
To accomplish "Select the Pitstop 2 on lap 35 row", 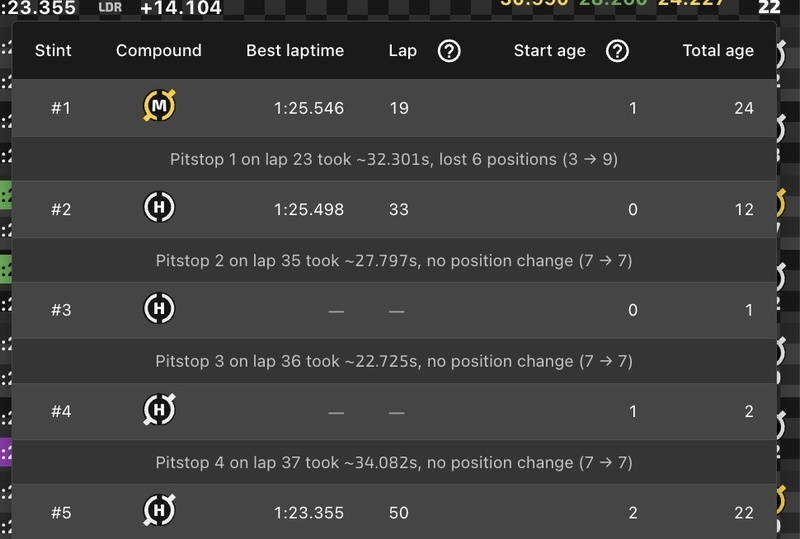I will point(394,261).
